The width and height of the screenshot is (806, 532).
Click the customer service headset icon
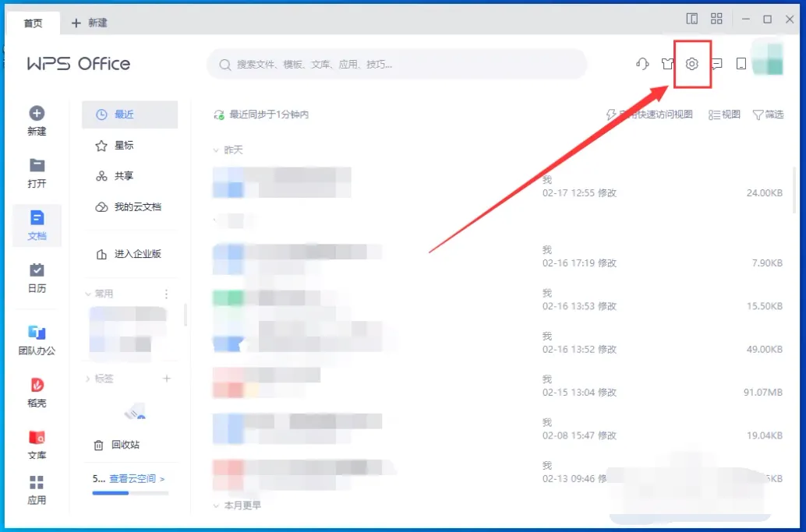[x=642, y=64]
